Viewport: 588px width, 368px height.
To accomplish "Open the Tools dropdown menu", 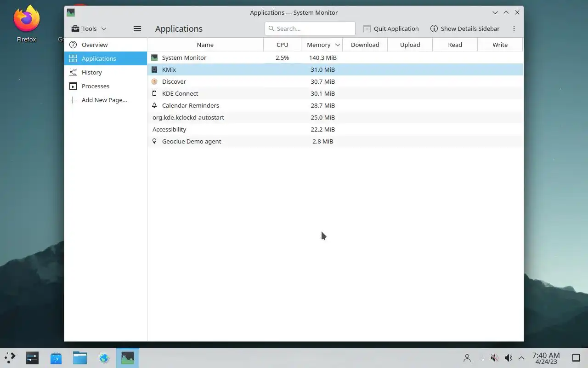I will point(89,29).
